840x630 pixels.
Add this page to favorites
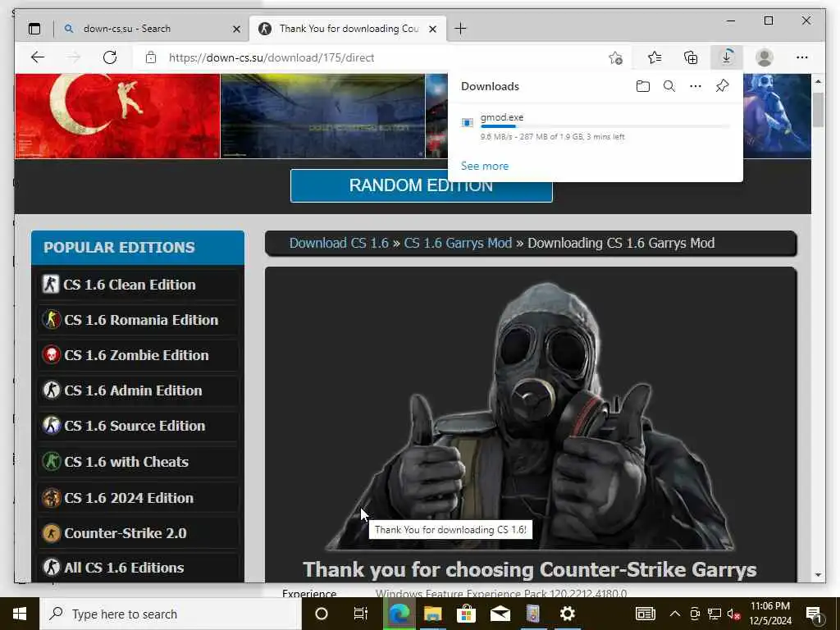pyautogui.click(x=615, y=57)
